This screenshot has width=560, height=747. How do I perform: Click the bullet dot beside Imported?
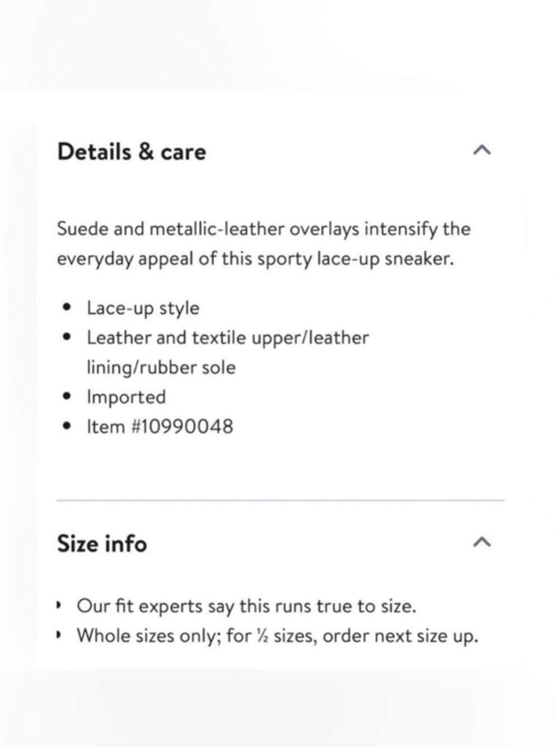click(x=67, y=397)
